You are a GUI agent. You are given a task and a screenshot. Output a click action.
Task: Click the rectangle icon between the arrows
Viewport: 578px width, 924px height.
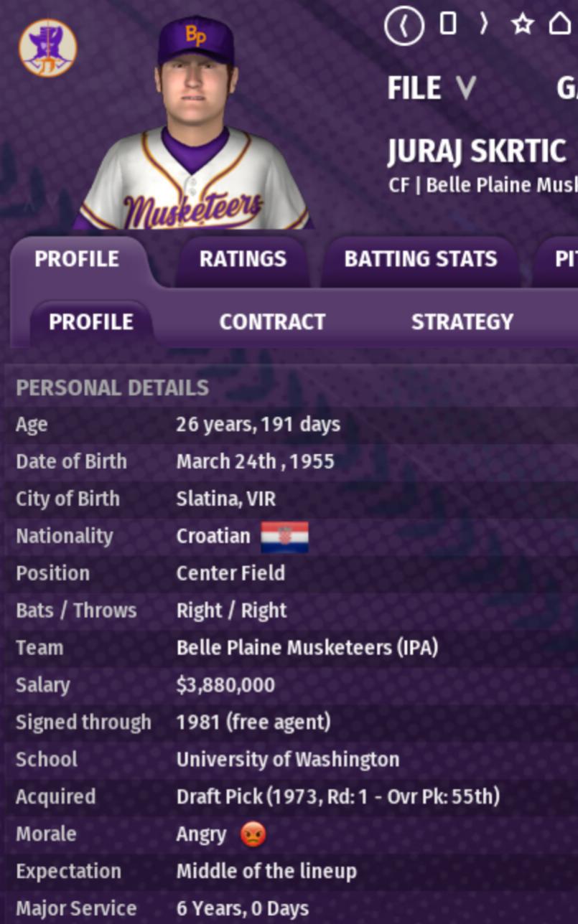tap(448, 24)
